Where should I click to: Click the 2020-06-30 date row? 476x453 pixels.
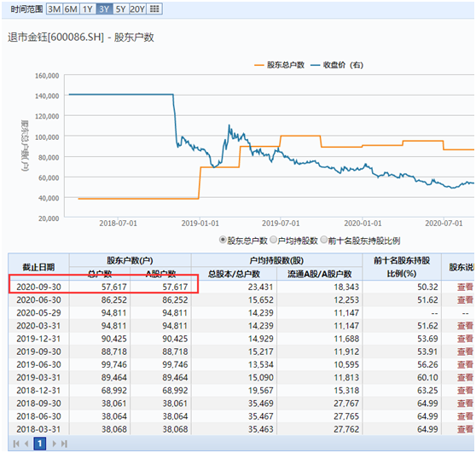(241, 300)
